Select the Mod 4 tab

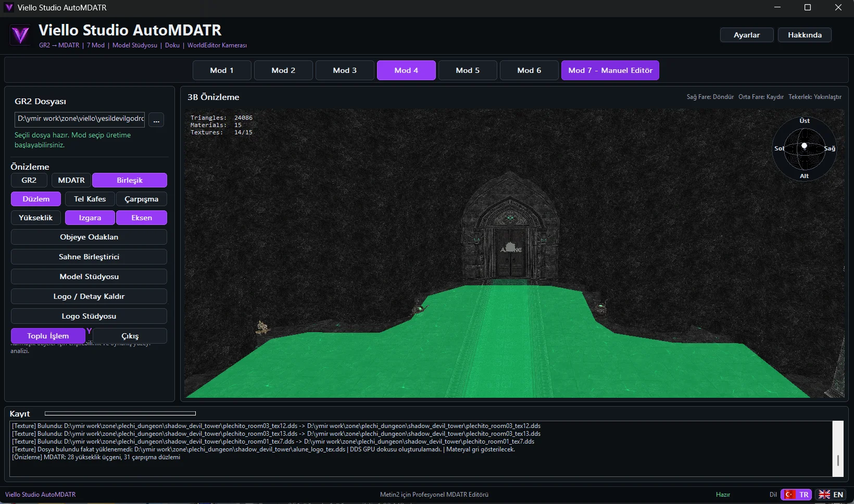coord(406,70)
